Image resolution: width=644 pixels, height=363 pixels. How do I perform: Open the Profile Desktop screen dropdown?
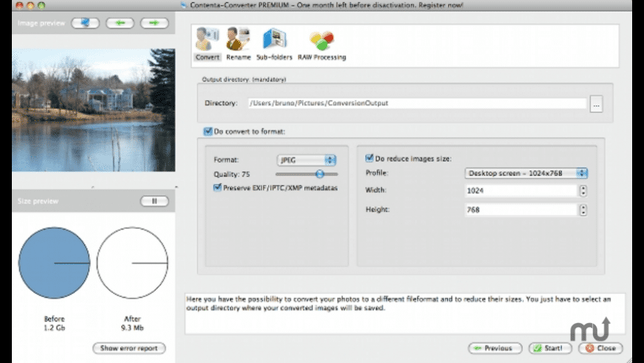[x=526, y=173]
